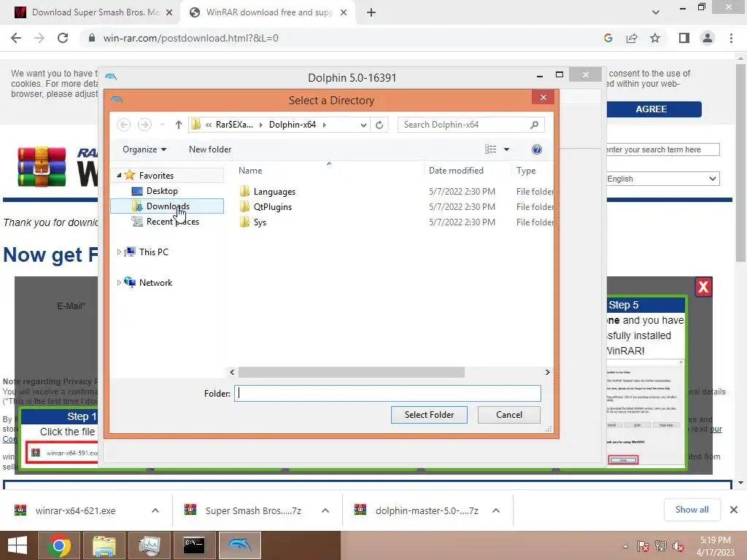This screenshot has width=747, height=560.
Task: Reload the WinRAR page in Chrome
Action: tap(63, 38)
